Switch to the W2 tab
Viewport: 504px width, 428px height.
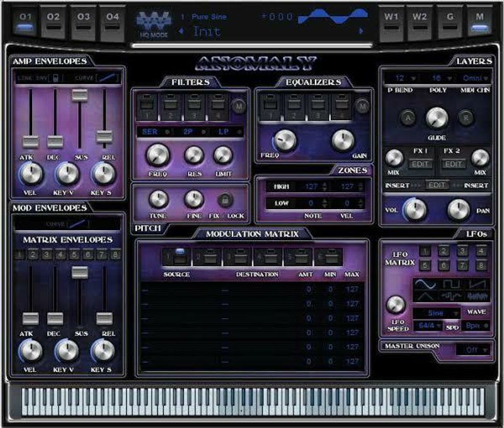pos(420,21)
